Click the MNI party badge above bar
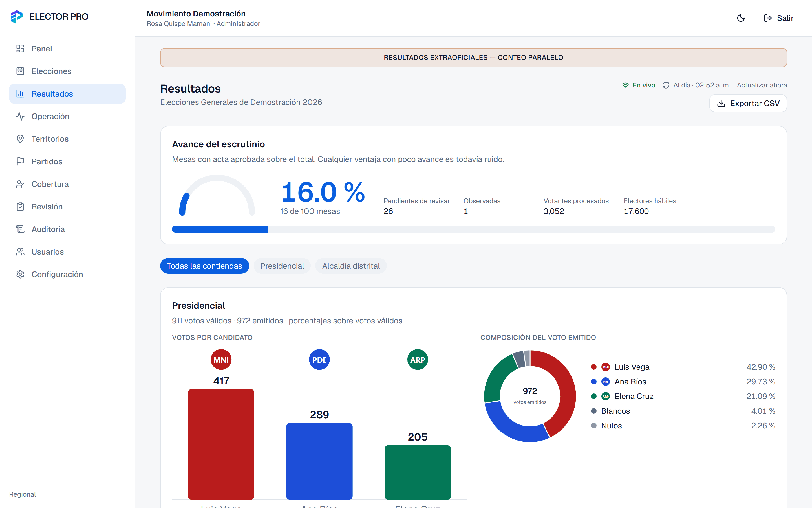 [x=221, y=360]
